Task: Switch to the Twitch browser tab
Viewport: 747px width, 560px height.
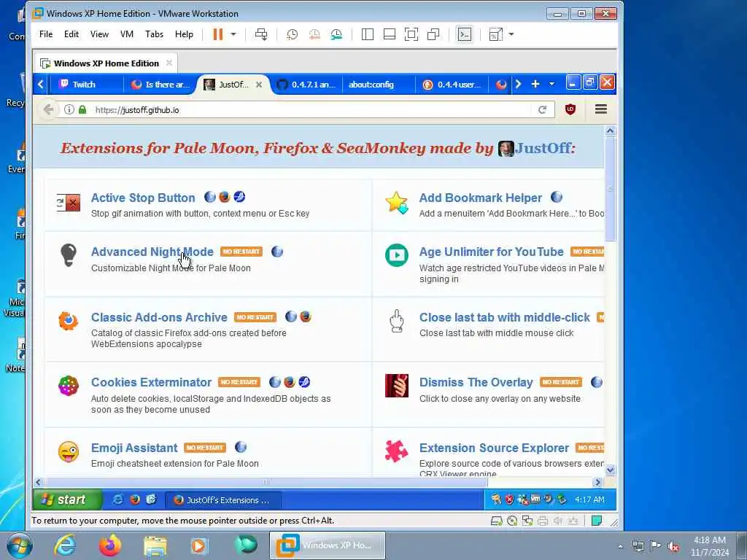Action: pyautogui.click(x=86, y=85)
